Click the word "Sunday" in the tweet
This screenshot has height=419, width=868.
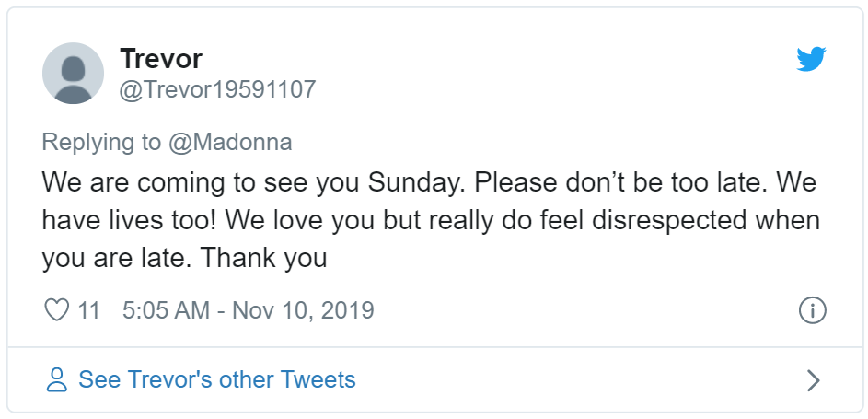413,181
